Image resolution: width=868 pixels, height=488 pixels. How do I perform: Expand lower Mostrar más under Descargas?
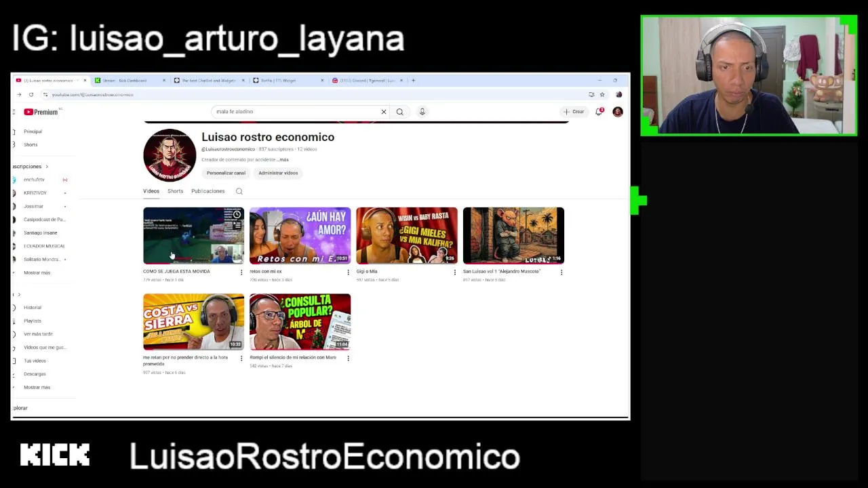click(x=37, y=387)
